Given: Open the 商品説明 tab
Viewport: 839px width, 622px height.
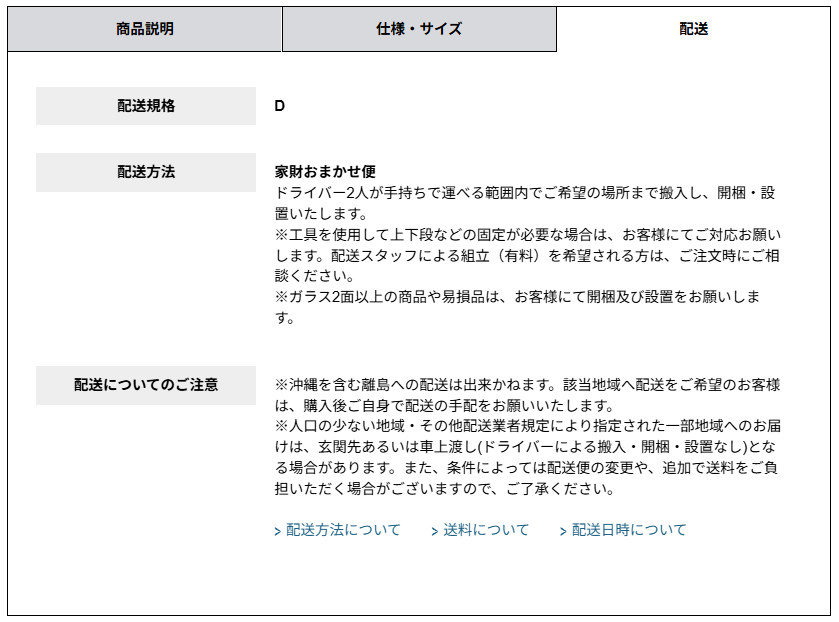Looking at the screenshot, I should click(x=145, y=29).
